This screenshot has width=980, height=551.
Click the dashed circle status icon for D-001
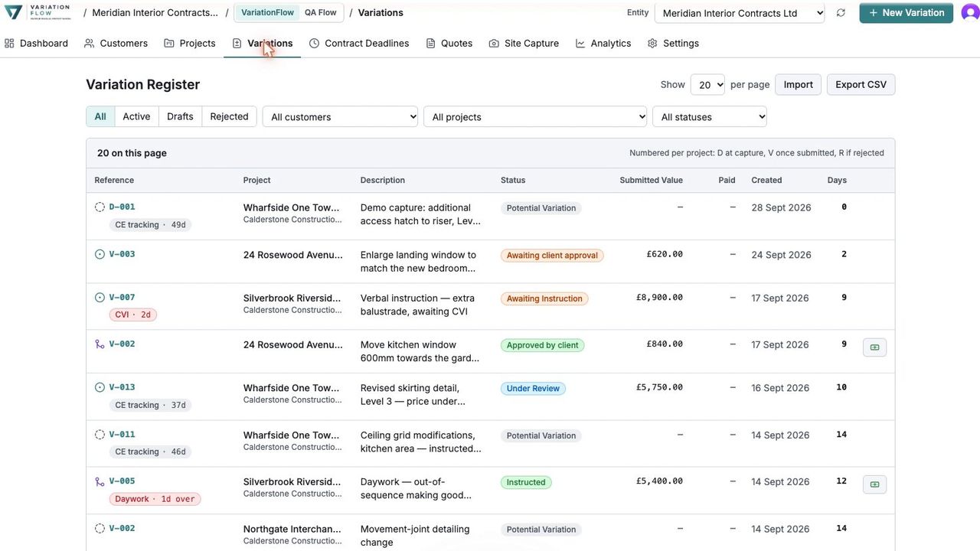(100, 207)
